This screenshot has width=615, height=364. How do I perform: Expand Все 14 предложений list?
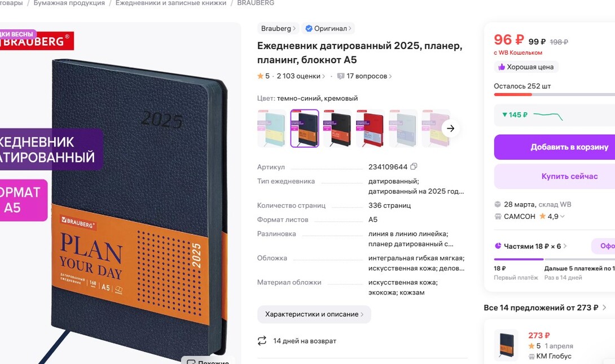coord(545,308)
